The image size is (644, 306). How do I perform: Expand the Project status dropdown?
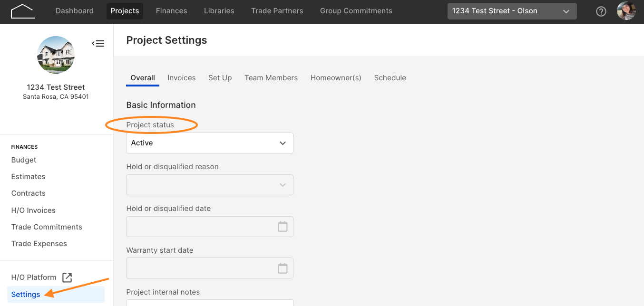pos(210,143)
